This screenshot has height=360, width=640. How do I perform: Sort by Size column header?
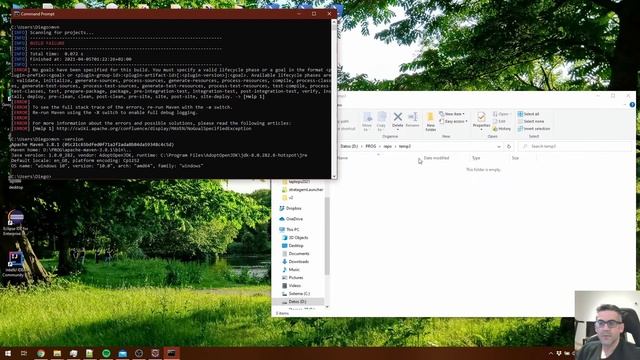pyautogui.click(x=516, y=158)
